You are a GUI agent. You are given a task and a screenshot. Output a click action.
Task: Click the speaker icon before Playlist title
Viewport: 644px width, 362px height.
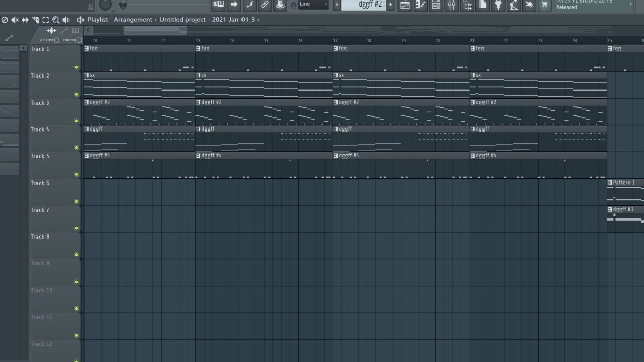(x=80, y=20)
